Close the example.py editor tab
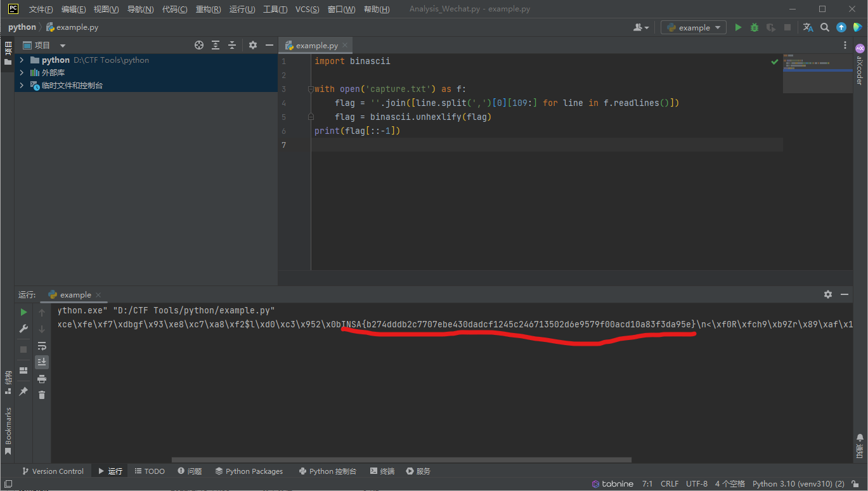 point(346,45)
